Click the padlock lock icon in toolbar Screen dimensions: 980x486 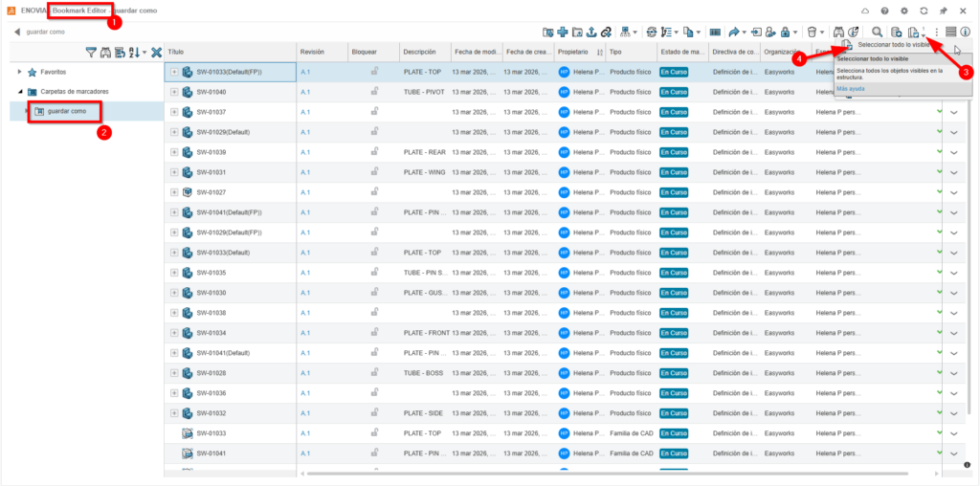click(x=785, y=32)
